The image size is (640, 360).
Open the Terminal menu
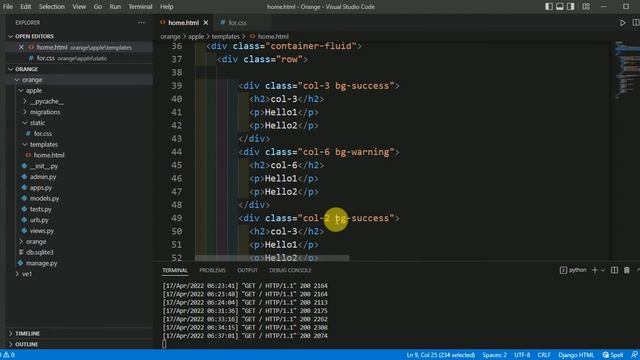140,7
